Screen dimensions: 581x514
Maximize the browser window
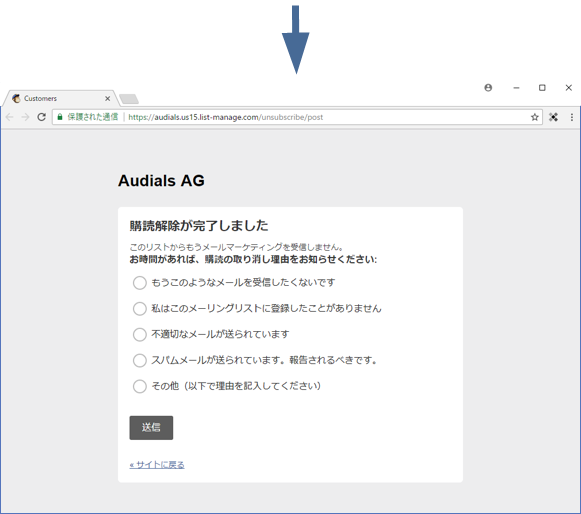point(542,87)
